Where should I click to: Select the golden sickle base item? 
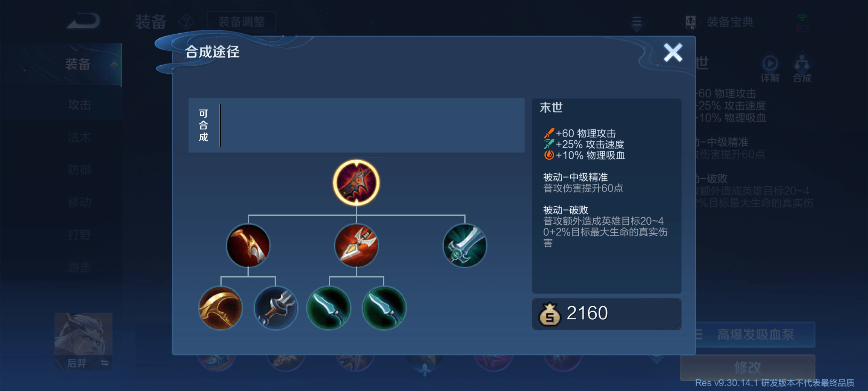[x=221, y=308]
